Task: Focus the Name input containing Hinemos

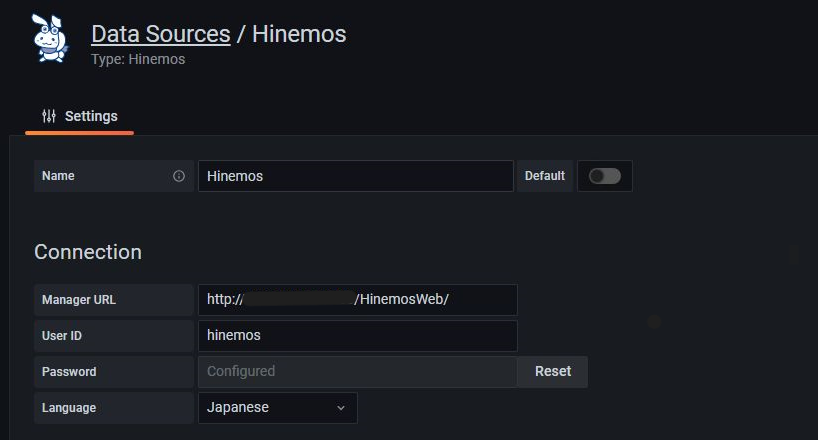Action: pos(356,176)
